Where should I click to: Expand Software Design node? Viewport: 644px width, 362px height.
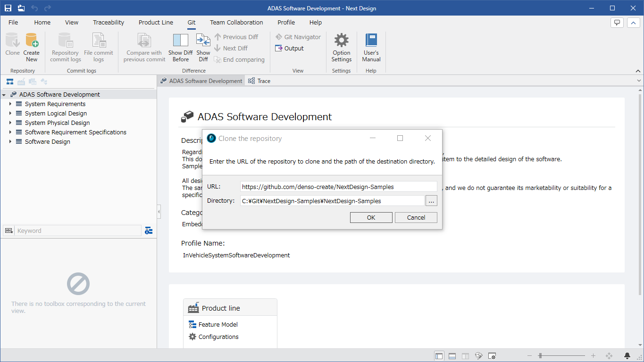click(x=10, y=142)
